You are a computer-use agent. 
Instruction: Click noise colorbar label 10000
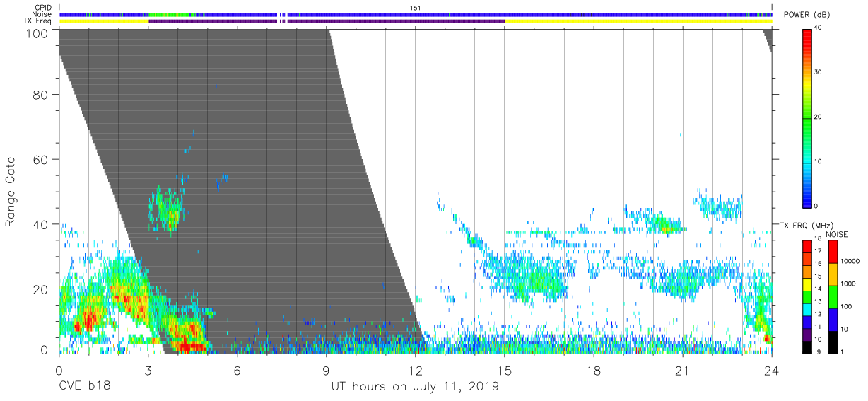click(850, 262)
